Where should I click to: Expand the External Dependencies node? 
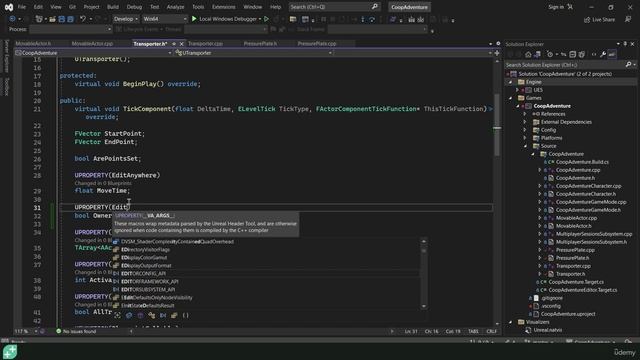pos(525,122)
